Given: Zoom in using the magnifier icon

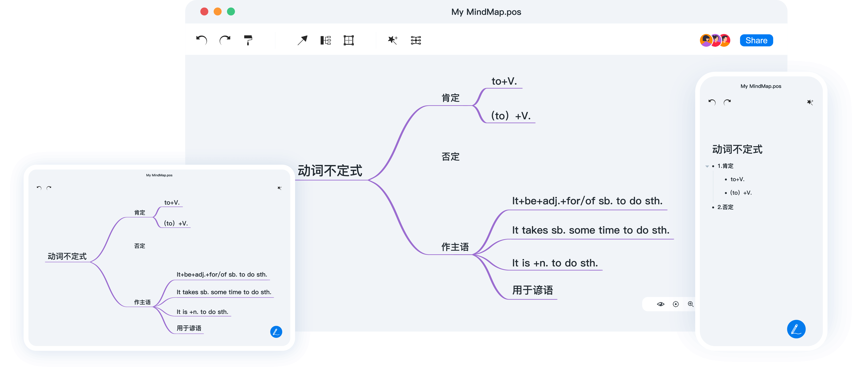Looking at the screenshot, I should pos(690,304).
